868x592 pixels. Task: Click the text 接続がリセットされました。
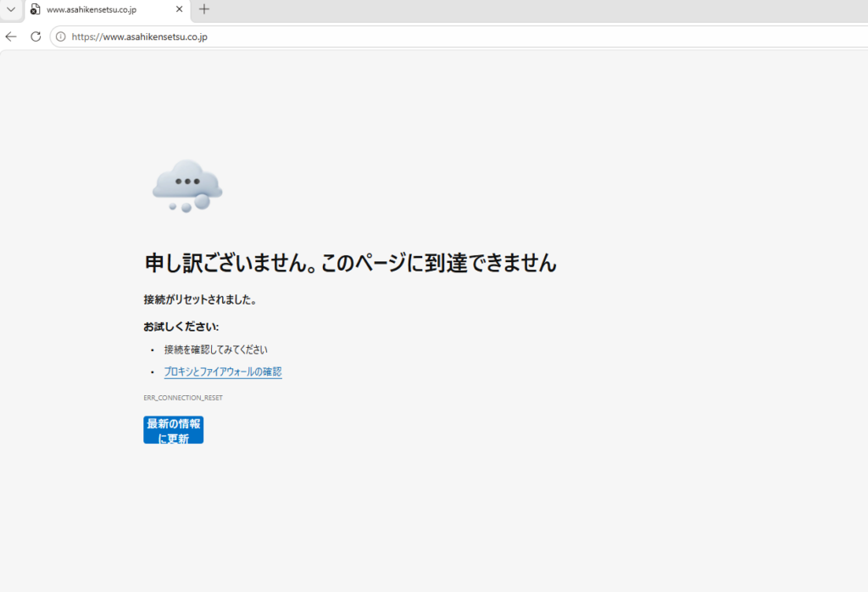coord(200,299)
